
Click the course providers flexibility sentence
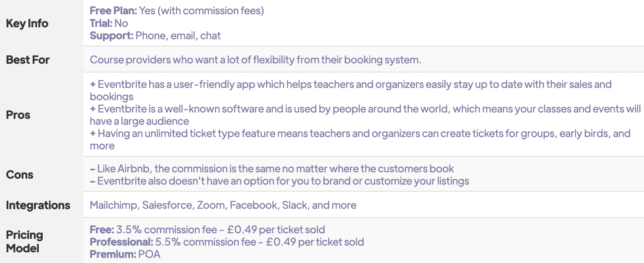[x=255, y=60]
